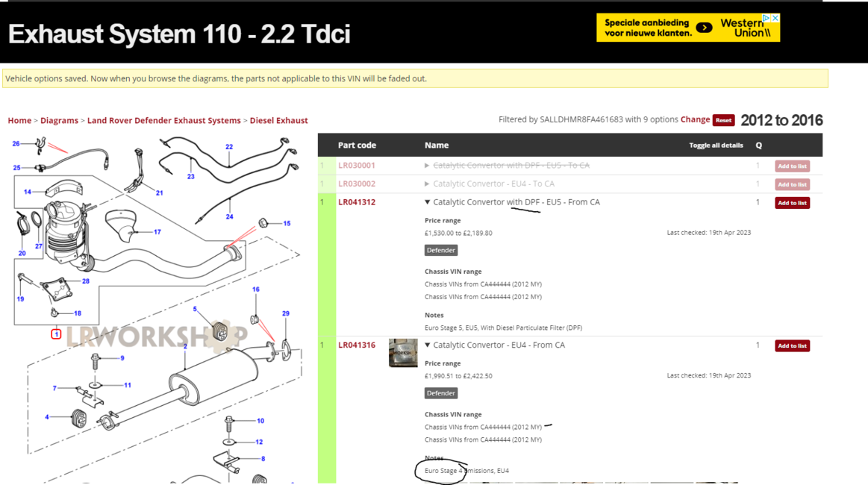This screenshot has width=868, height=485.
Task: Open the Western Union advertisement banner
Action: pos(688,28)
